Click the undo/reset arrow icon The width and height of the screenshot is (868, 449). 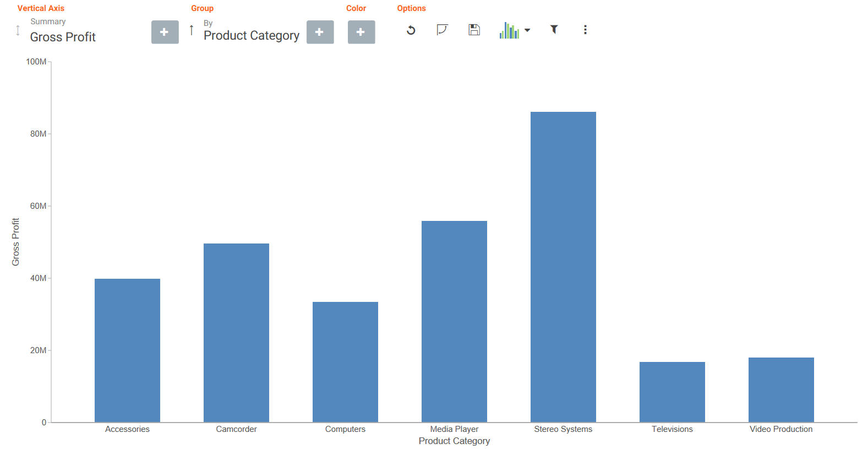pos(411,30)
